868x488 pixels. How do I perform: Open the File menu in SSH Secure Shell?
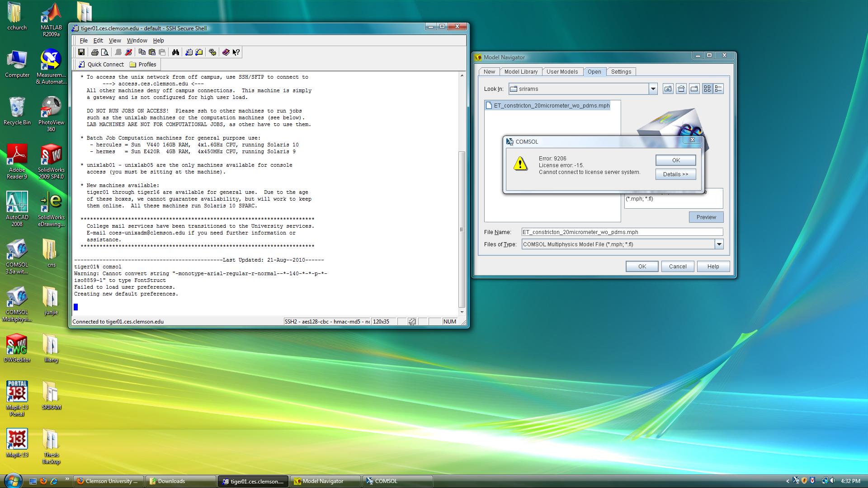(x=84, y=40)
